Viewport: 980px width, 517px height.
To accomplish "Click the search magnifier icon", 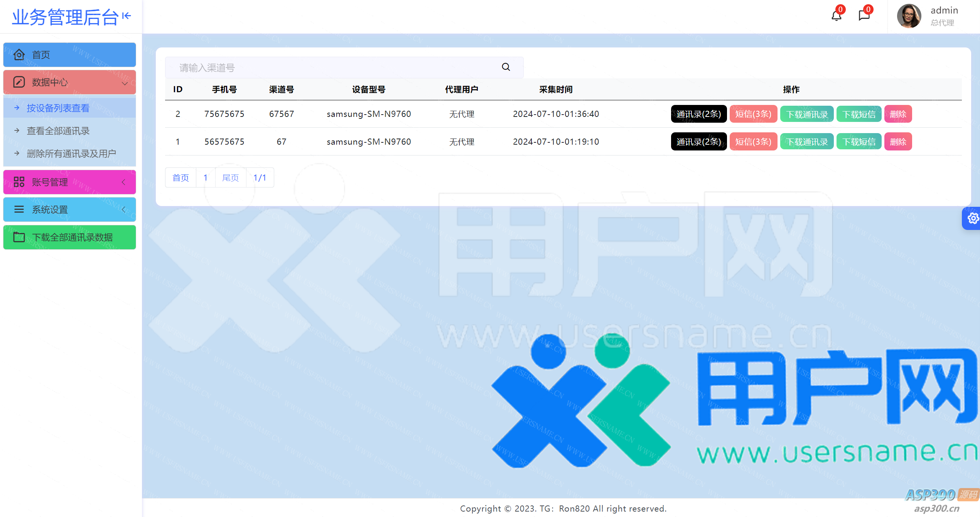I will coord(506,67).
